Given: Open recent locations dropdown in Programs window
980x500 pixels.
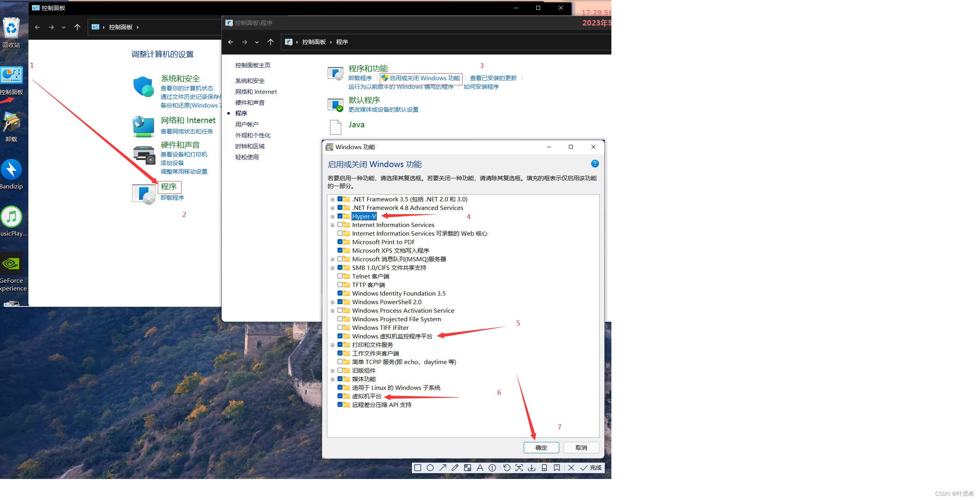Looking at the screenshot, I should pos(257,42).
